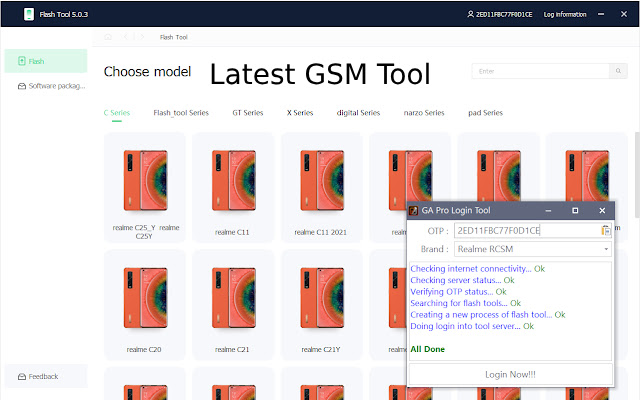The image size is (640, 400).
Task: Select Flash in the left sidebar
Action: point(46,61)
